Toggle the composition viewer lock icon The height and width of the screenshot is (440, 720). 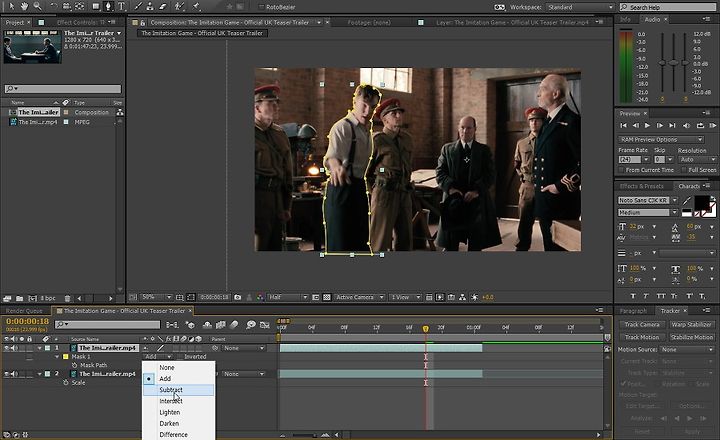(x=143, y=22)
